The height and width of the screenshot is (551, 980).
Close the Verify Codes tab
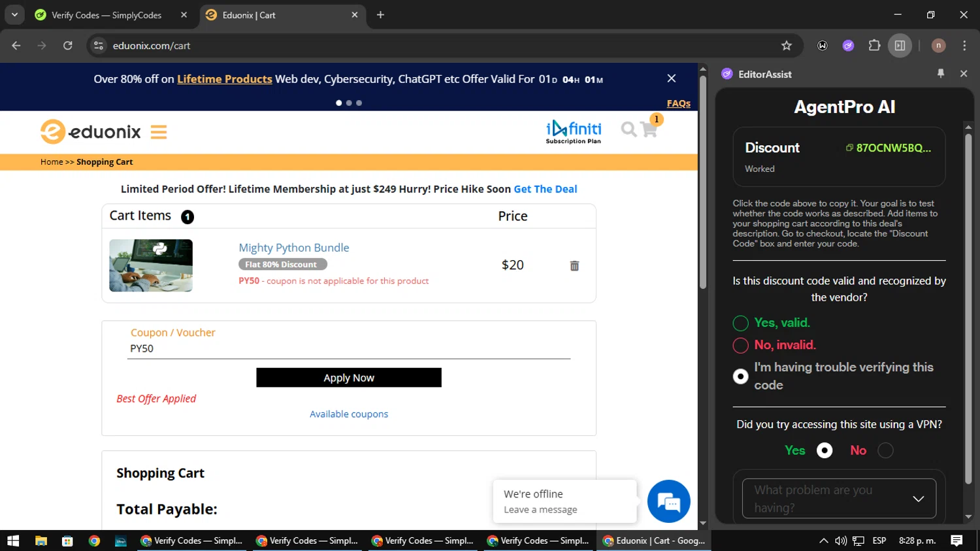184,15
